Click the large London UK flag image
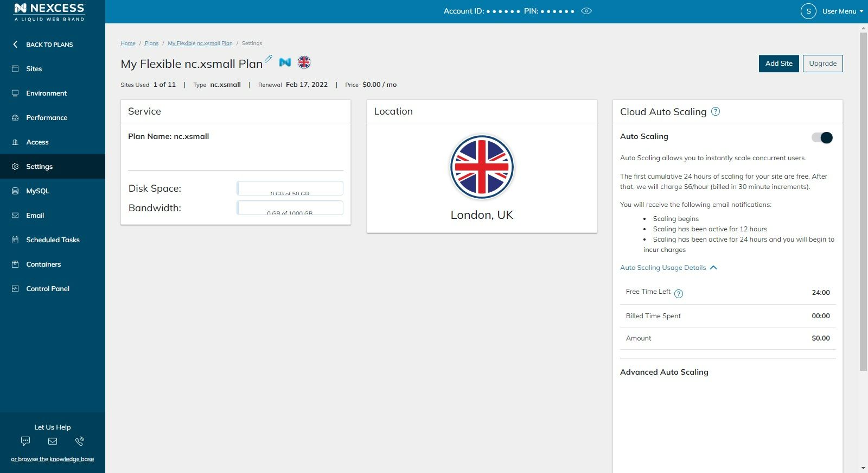Image resolution: width=868 pixels, height=473 pixels. (x=482, y=167)
